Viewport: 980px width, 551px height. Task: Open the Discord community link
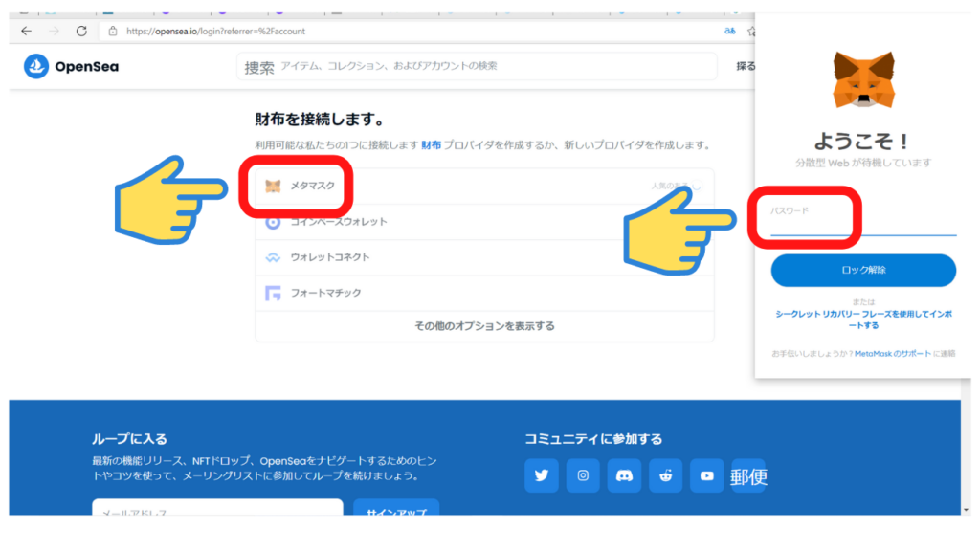pos(624,475)
